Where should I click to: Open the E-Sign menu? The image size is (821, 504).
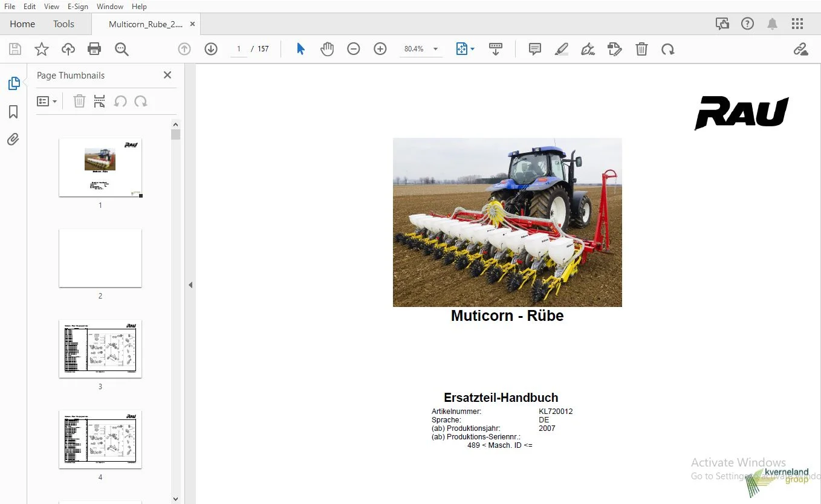click(78, 7)
